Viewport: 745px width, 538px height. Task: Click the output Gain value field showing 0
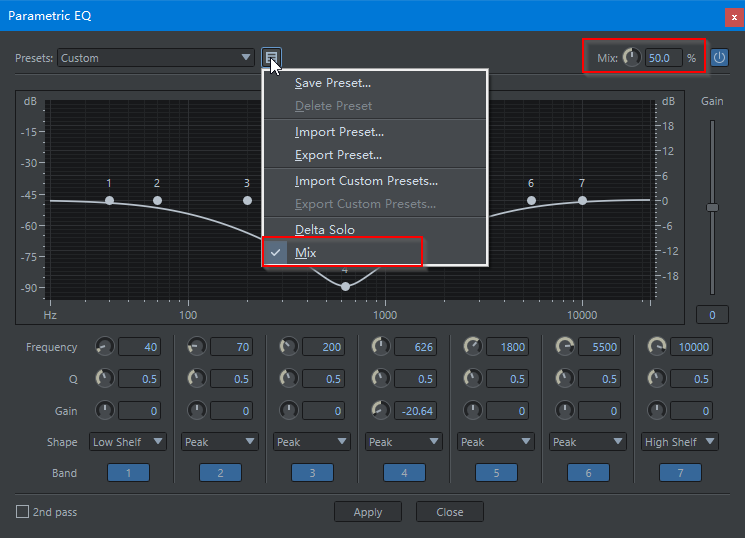tap(712, 315)
